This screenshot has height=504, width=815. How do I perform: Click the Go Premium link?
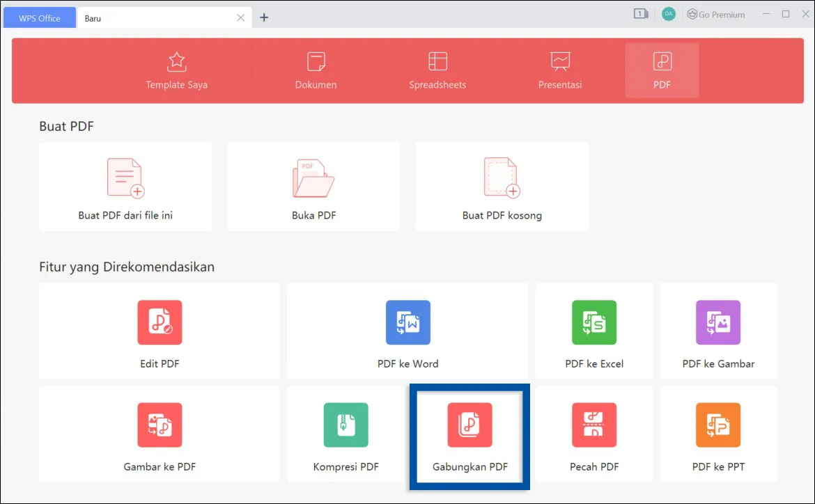point(716,13)
